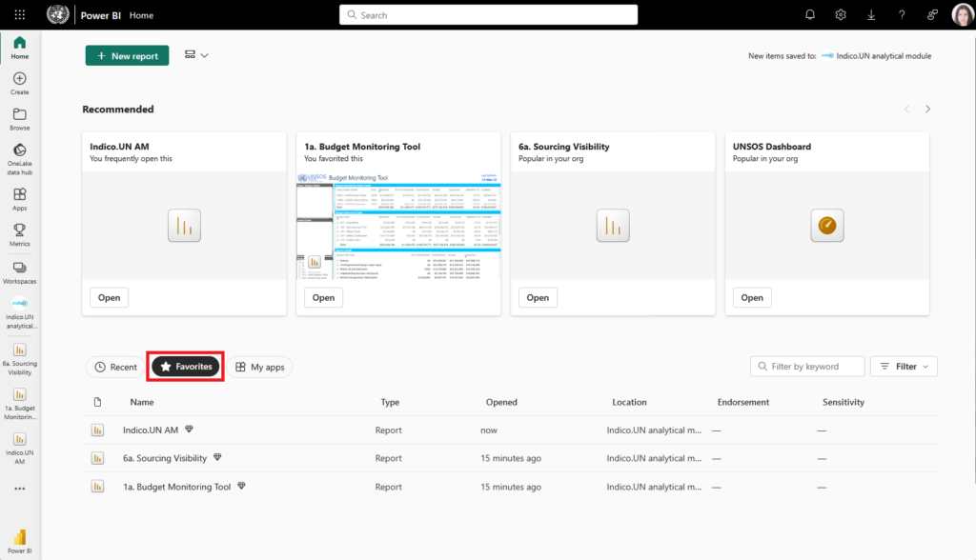This screenshot has height=560, width=976.
Task: Open the user profile avatar
Action: click(963, 15)
